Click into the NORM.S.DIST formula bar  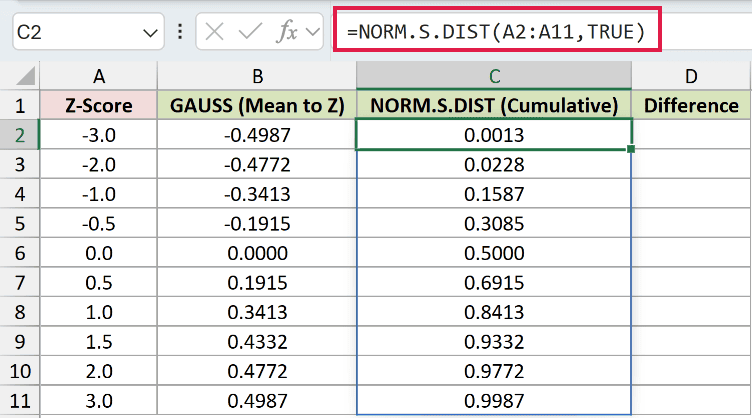[x=497, y=32]
